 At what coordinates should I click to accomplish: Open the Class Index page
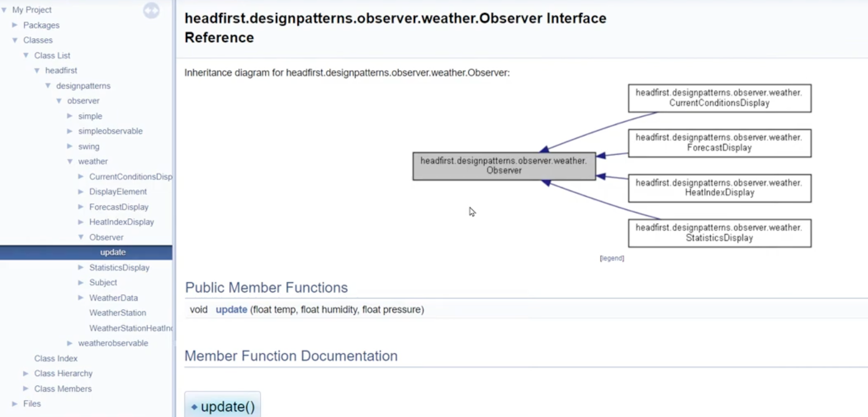tap(56, 359)
